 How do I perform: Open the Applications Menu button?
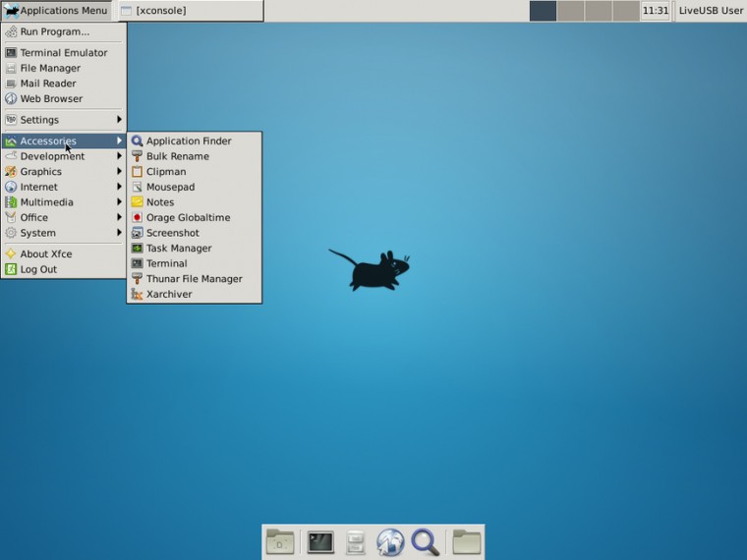tap(56, 11)
